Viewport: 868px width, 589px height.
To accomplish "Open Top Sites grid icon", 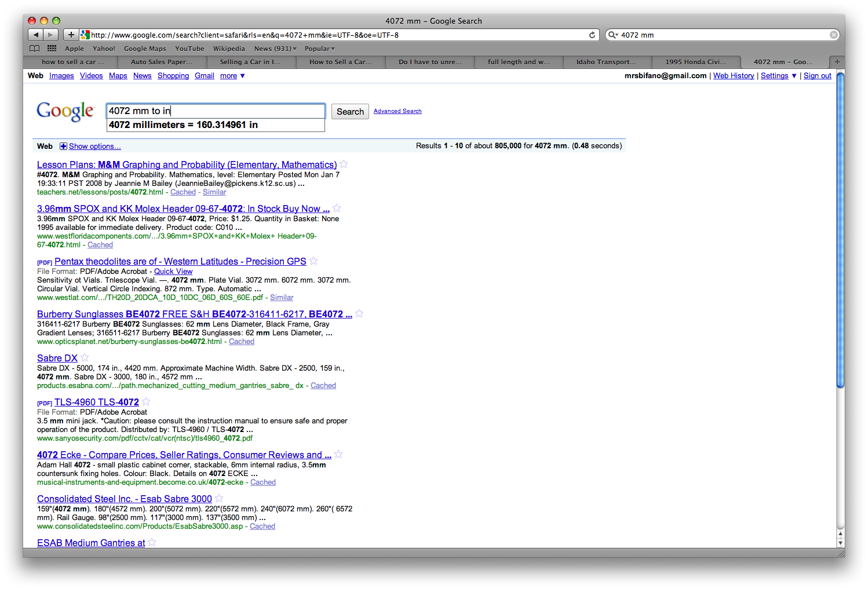I will pyautogui.click(x=52, y=49).
